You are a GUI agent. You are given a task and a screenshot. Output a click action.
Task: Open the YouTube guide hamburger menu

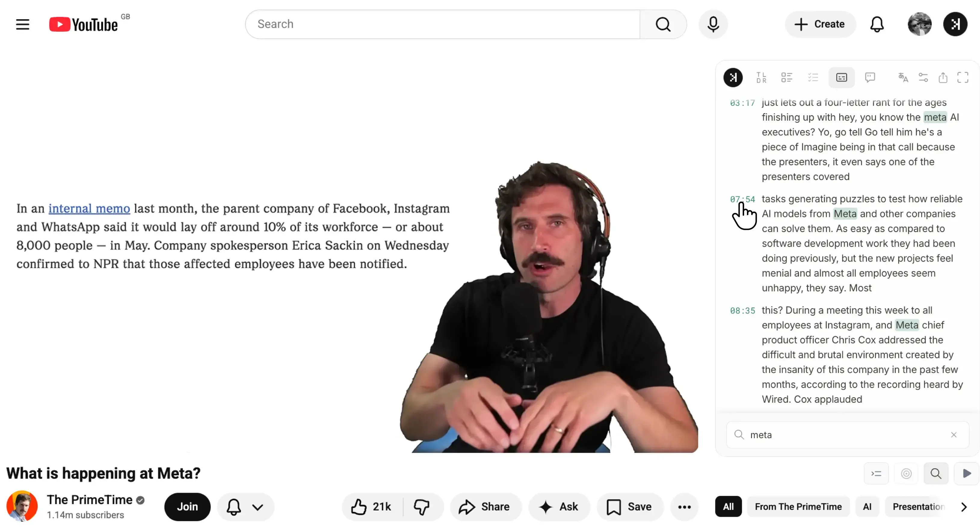[x=23, y=24]
